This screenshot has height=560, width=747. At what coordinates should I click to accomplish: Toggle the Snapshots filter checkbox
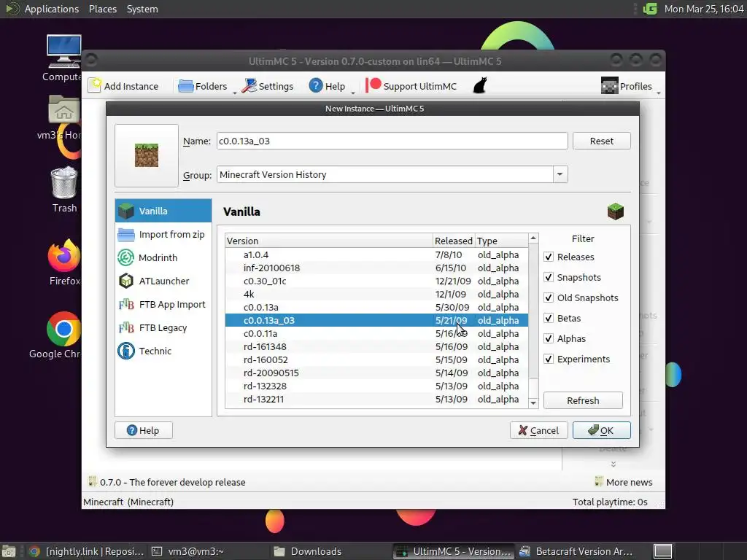click(x=549, y=278)
